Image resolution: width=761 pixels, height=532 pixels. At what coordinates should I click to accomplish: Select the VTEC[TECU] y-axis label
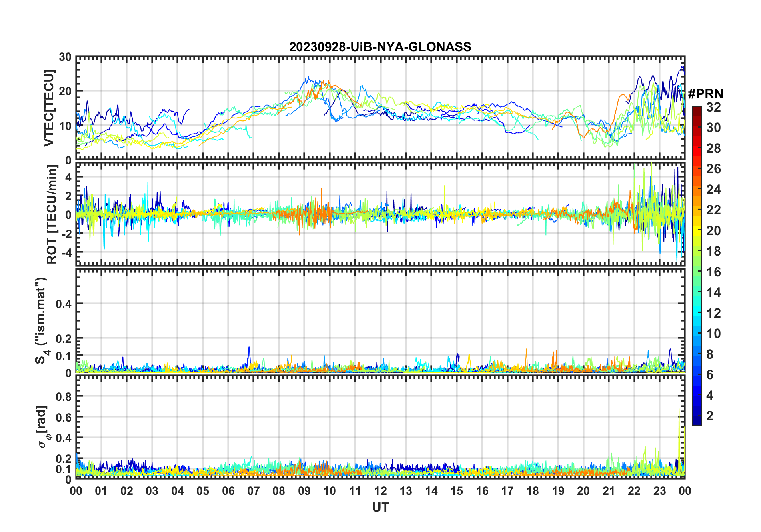tap(49, 108)
